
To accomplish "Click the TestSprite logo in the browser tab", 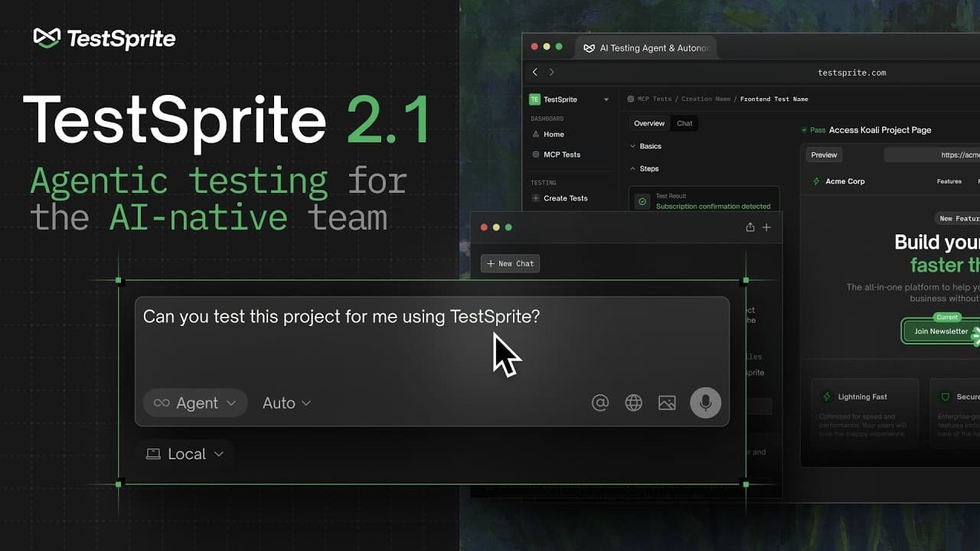I will tap(589, 47).
